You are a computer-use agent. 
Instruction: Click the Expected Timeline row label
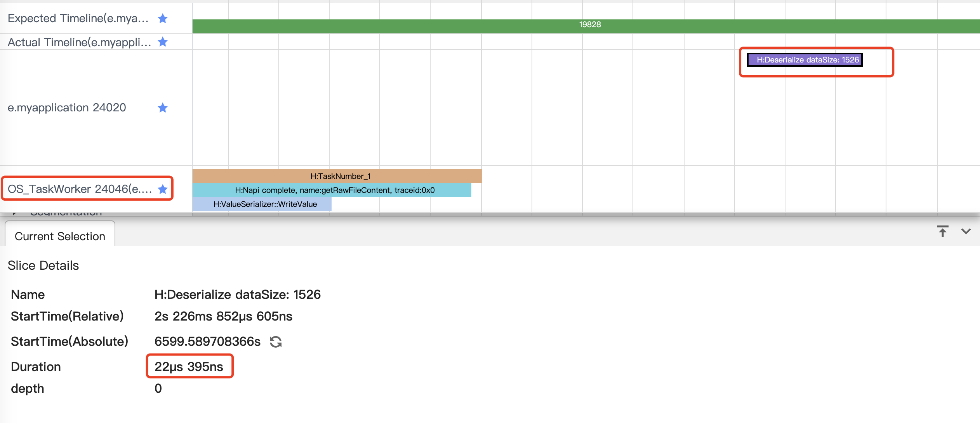(x=78, y=18)
